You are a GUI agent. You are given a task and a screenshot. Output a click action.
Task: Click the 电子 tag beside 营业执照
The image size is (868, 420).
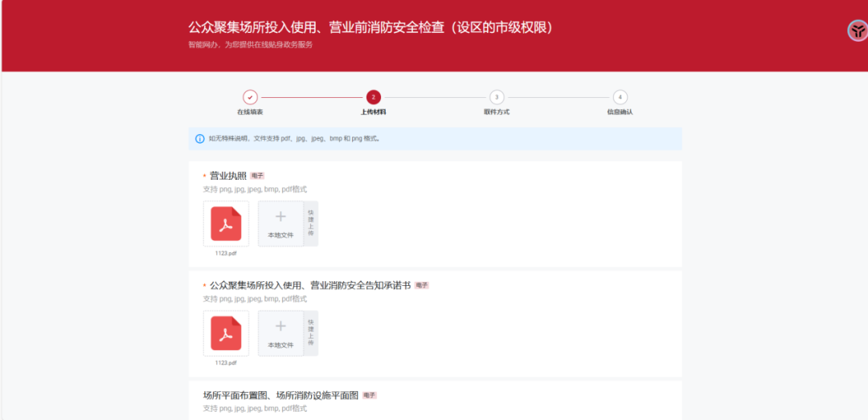pos(257,176)
